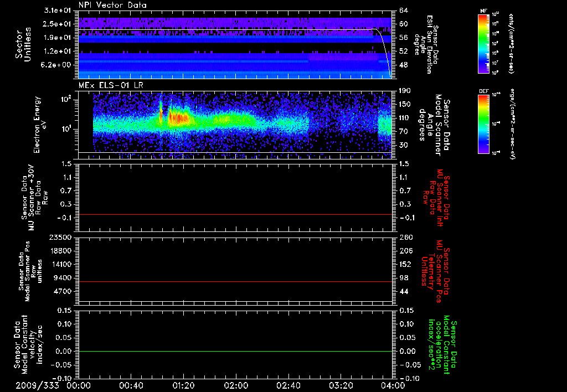Click the "cnts/(cm**2-sr-sec)" units label
This screenshot has height=392, width=567.
[511, 44]
